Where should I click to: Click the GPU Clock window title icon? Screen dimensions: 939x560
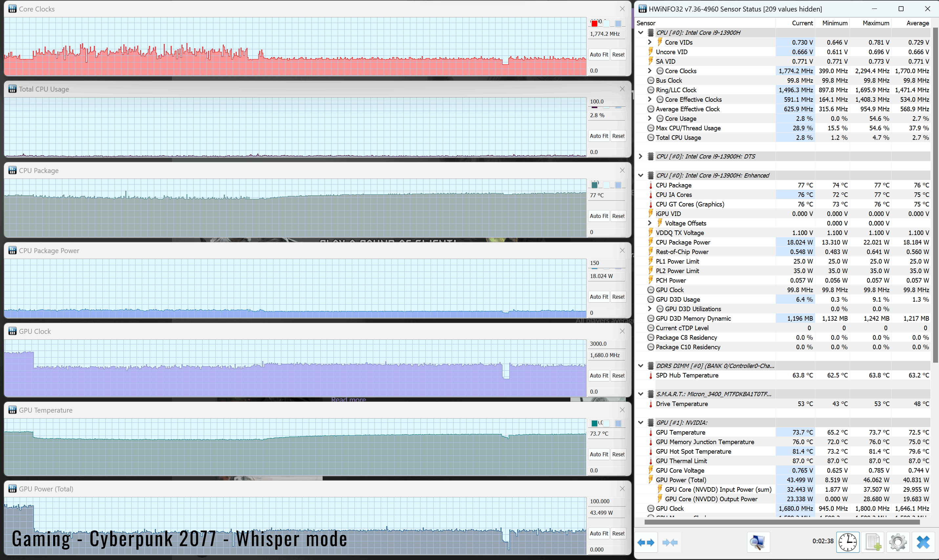coord(12,331)
